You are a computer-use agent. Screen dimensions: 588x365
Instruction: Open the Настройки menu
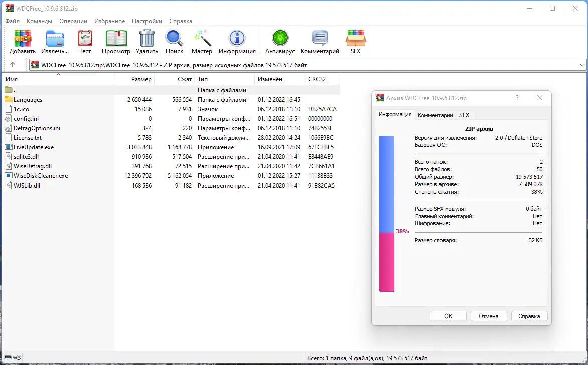click(x=147, y=21)
